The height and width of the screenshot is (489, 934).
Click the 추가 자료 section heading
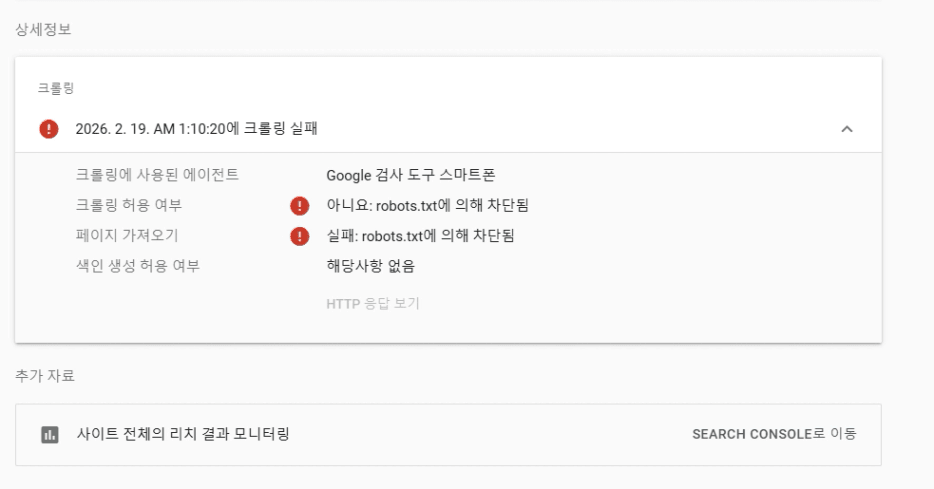coord(44,376)
